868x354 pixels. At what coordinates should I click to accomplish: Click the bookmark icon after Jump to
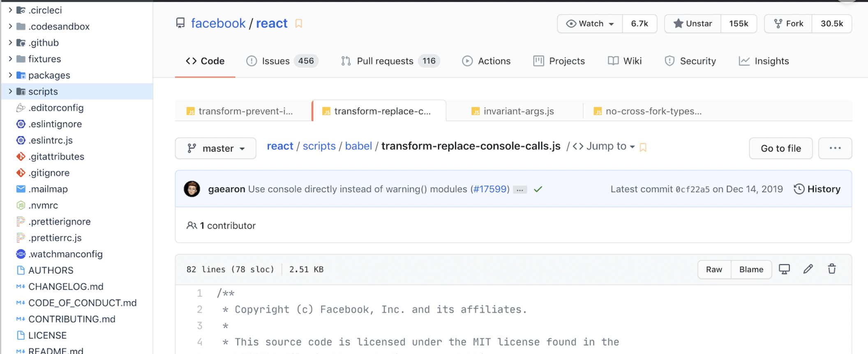coord(643,147)
